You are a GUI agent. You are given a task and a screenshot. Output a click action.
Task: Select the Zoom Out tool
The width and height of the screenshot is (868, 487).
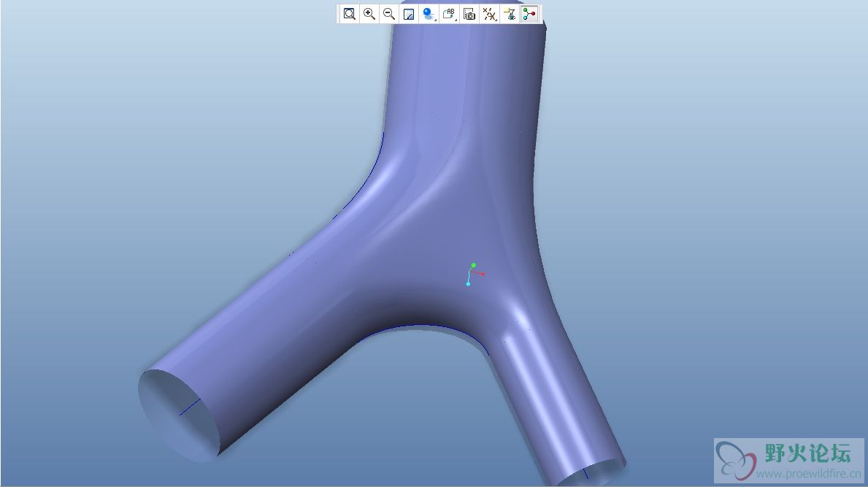click(389, 14)
